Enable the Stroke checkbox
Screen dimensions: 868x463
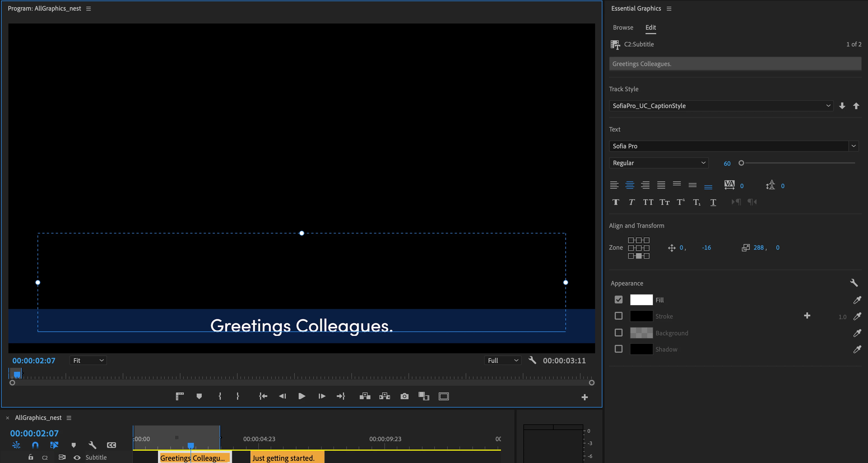[618, 316]
